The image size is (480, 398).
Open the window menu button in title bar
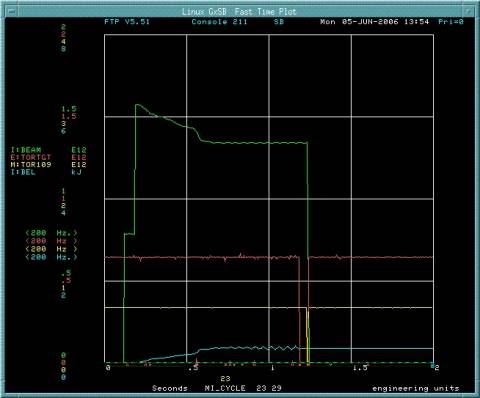coord(12,12)
